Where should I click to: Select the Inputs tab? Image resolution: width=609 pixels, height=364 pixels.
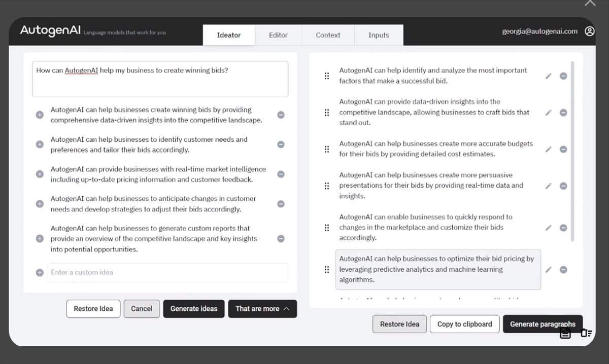(x=379, y=35)
